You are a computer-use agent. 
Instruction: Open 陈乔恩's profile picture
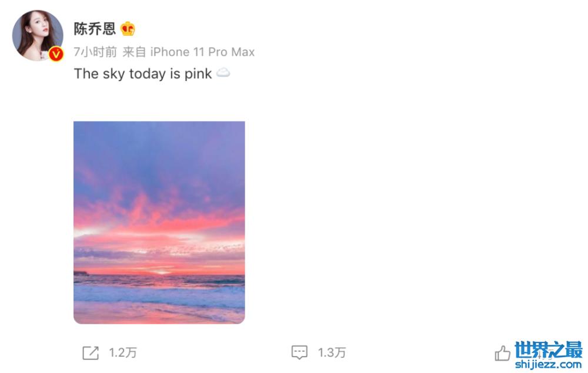[38, 35]
